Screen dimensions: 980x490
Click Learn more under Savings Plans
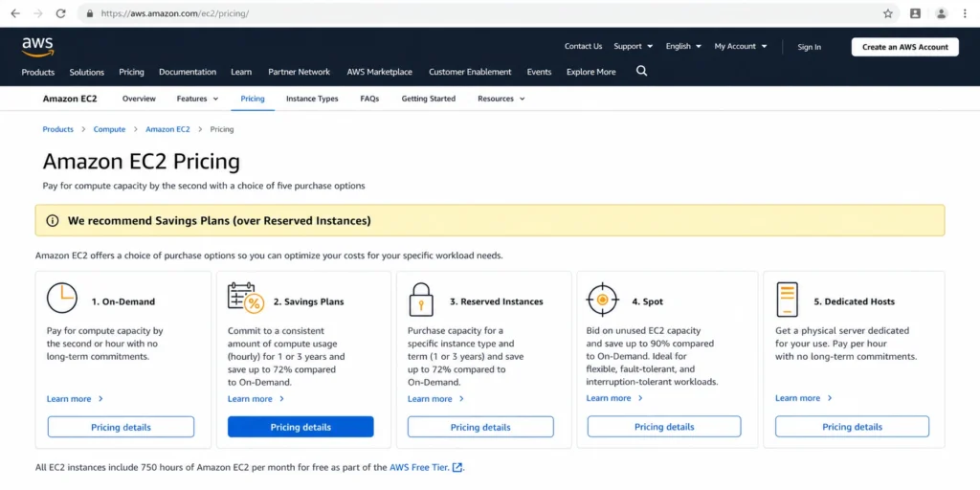pyautogui.click(x=256, y=399)
